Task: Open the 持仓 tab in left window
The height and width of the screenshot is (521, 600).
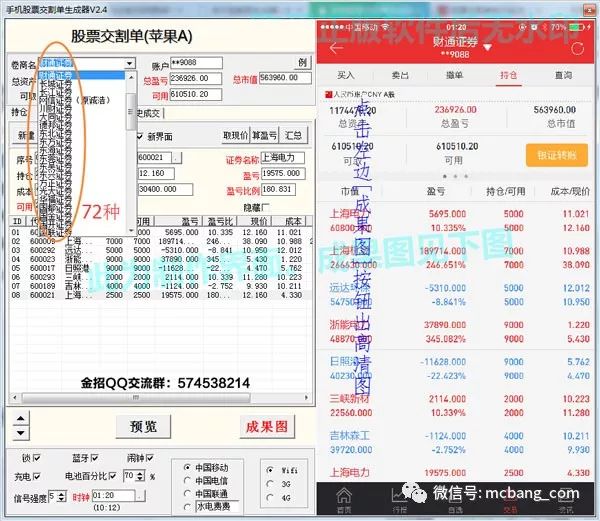Action: tap(19, 112)
